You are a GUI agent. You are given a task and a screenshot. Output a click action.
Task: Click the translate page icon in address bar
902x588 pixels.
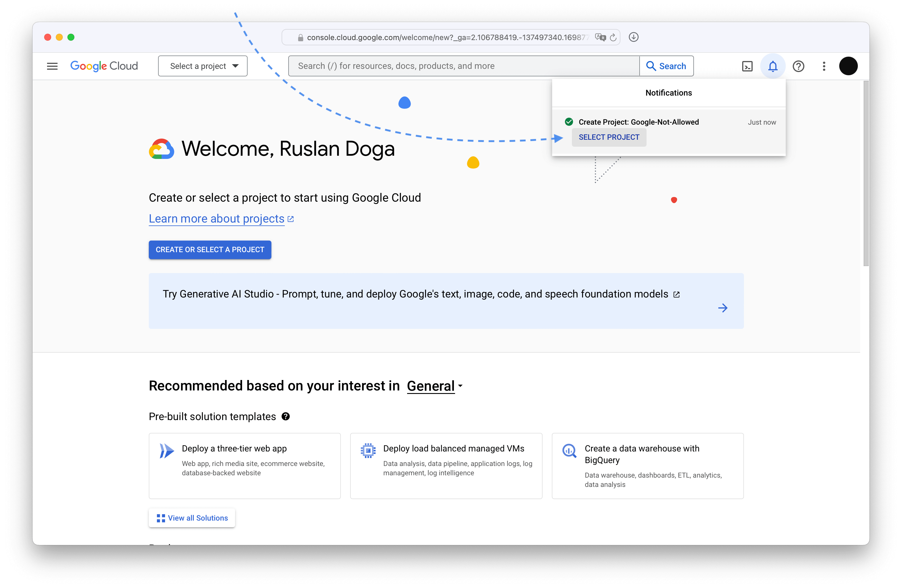tap(600, 37)
